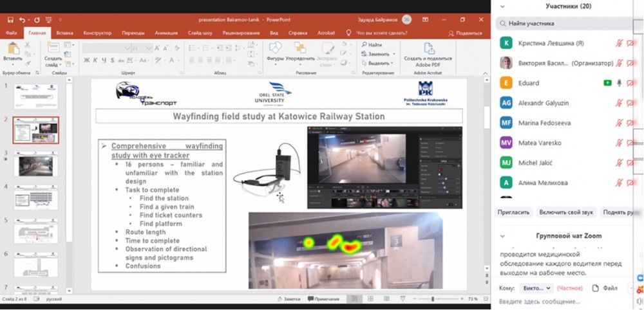Open the font size dropdown
Image resolution: width=644 pixels, height=310 pixels.
(x=147, y=48)
